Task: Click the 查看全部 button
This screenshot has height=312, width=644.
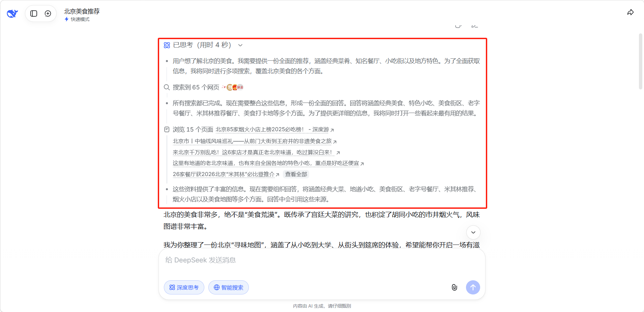Action: click(x=296, y=174)
